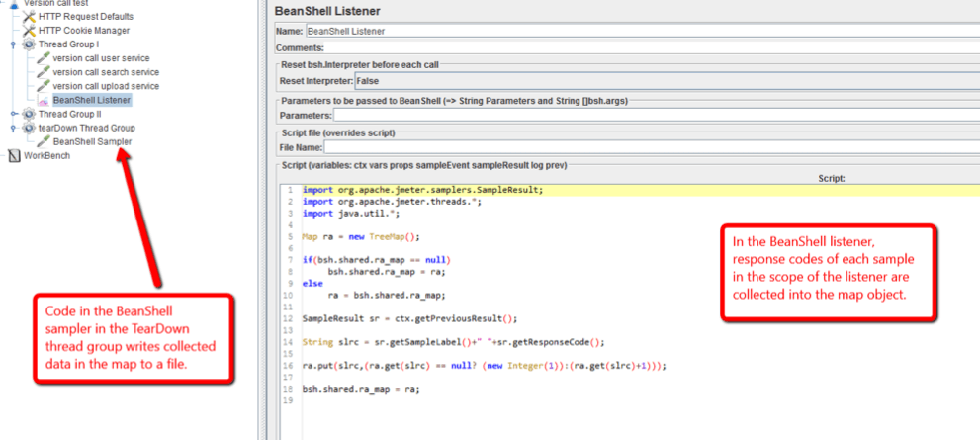The height and width of the screenshot is (440, 980).
Task: Select tearDown Thread Group in the tree
Action: [86, 129]
